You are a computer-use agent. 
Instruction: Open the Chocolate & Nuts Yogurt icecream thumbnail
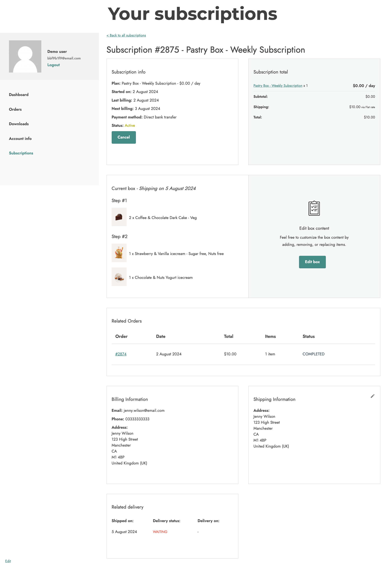click(x=119, y=277)
